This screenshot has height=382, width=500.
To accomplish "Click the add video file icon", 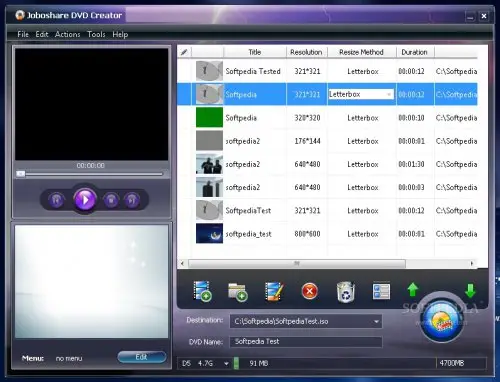I will [x=202, y=291].
